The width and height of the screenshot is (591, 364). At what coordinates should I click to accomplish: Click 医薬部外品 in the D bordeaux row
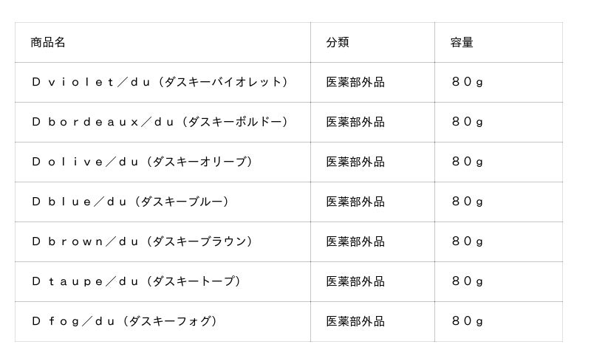click(x=355, y=122)
